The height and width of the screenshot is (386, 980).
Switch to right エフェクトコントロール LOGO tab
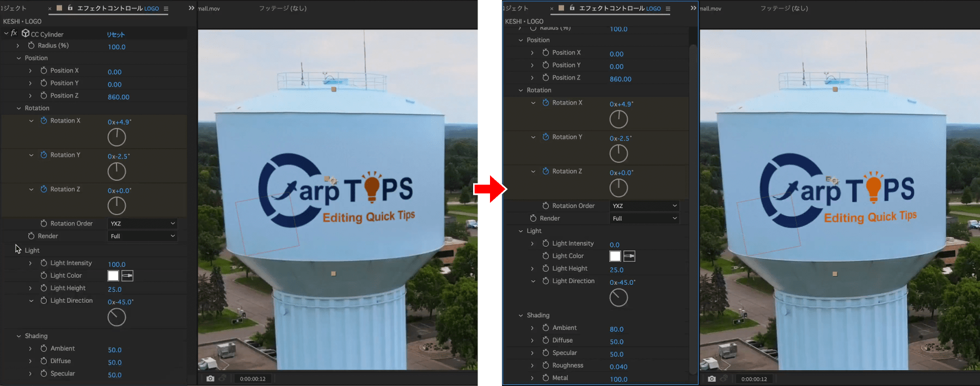(x=620, y=9)
